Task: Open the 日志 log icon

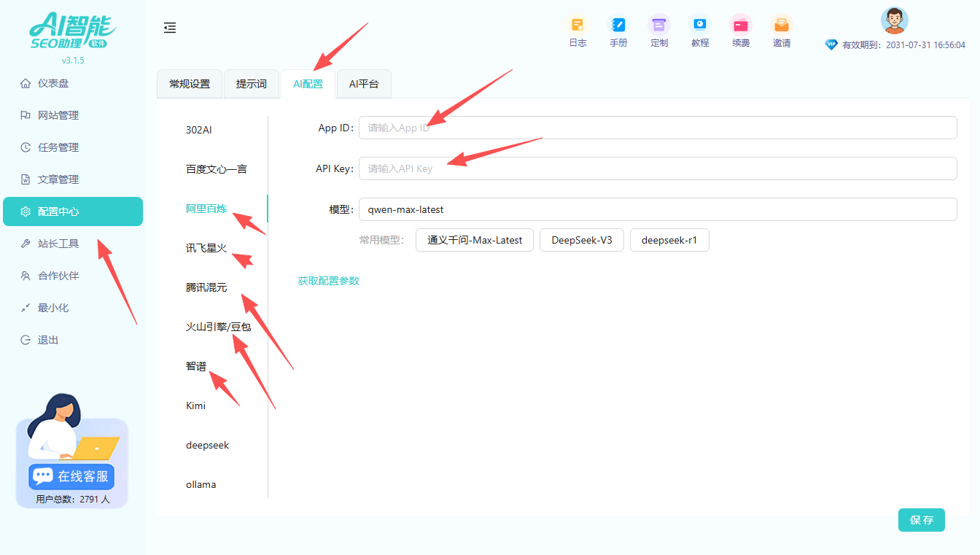Action: 577,26
